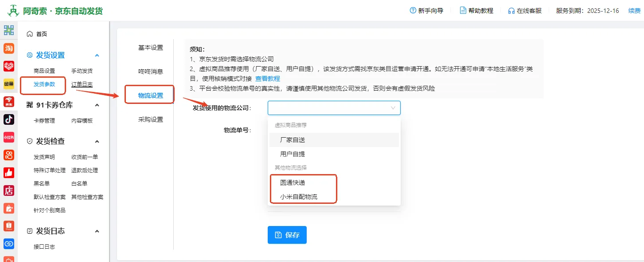Click the blue 保存 button
Screen dimensions: 644x262
tap(287, 235)
